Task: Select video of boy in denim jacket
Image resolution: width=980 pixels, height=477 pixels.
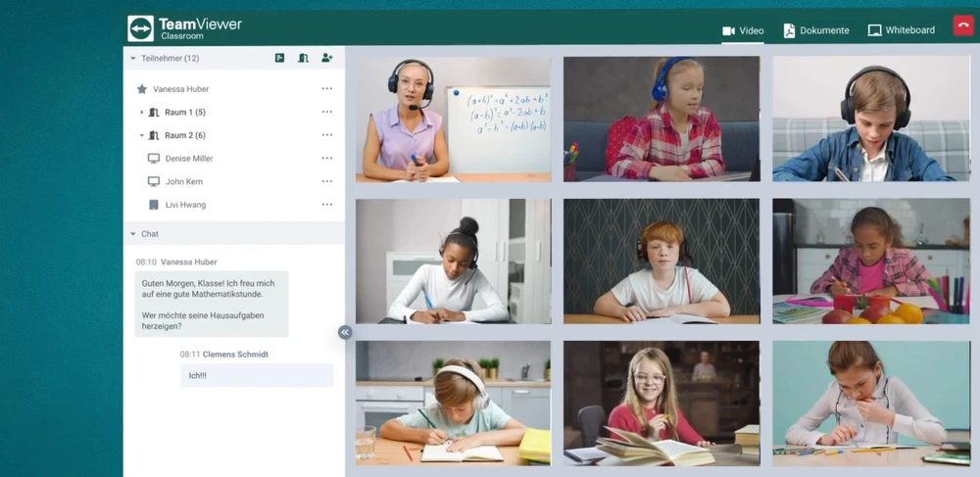Action: click(870, 119)
